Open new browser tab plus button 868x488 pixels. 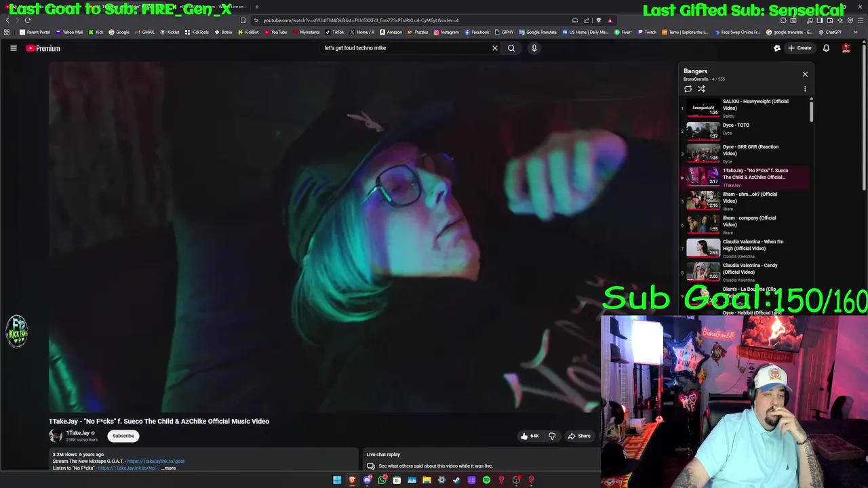click(257, 7)
